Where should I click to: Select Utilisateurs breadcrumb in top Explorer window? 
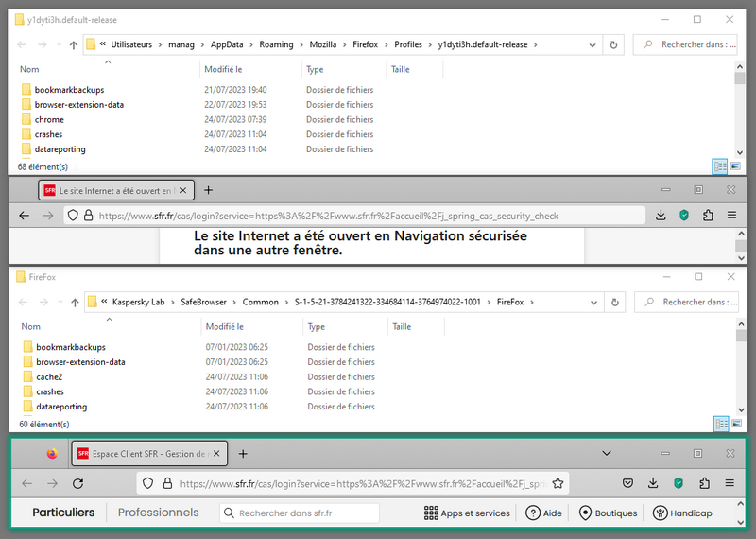[131, 44]
